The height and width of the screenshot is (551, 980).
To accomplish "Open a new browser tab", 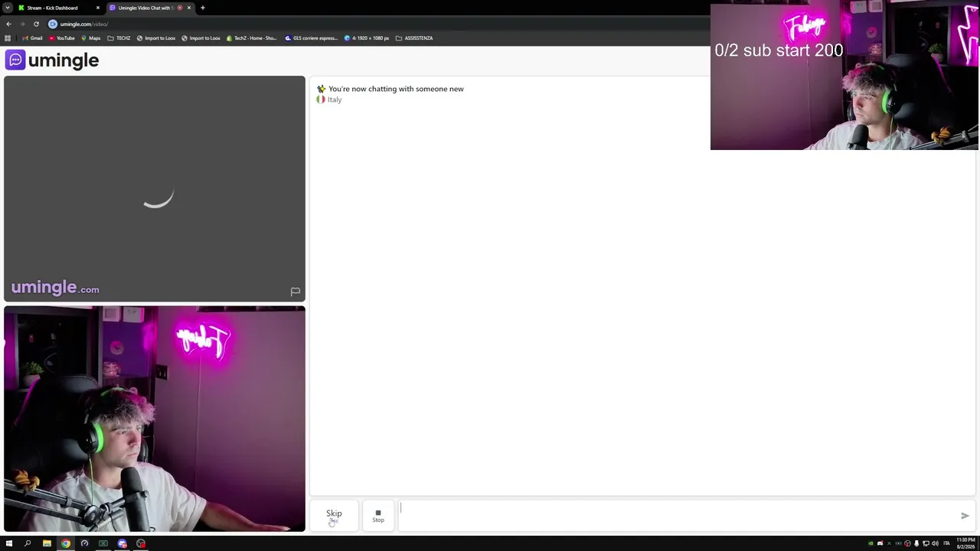I will point(202,8).
